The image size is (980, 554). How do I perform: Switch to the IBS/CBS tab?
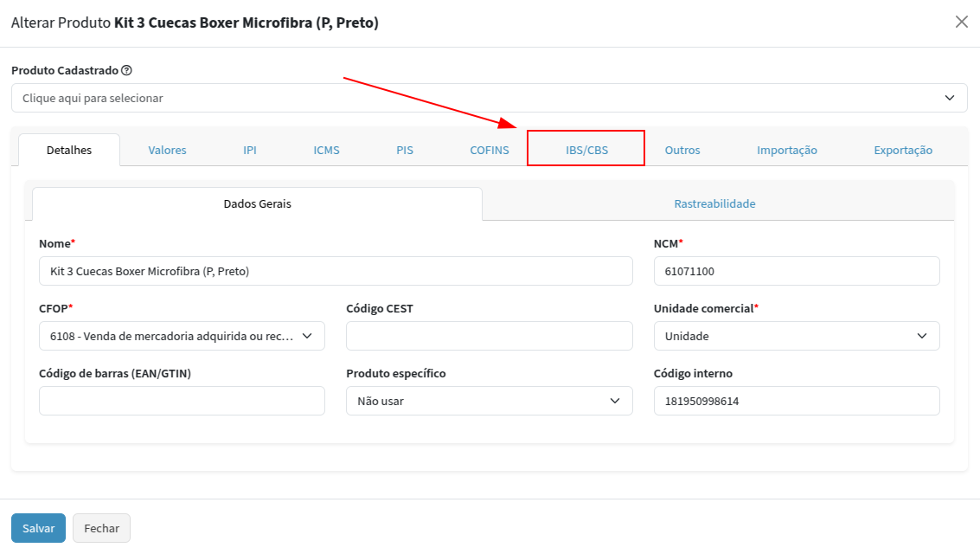point(586,150)
